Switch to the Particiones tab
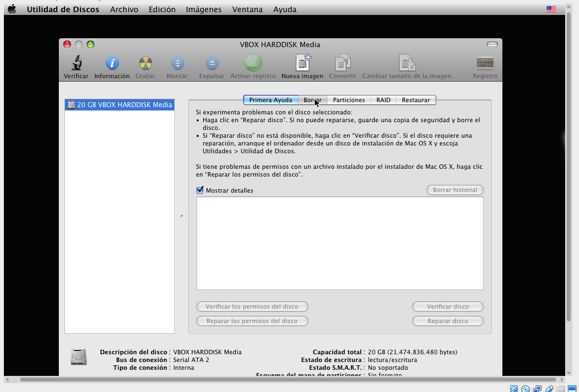Viewport: 579px width, 392px height. pyautogui.click(x=349, y=100)
